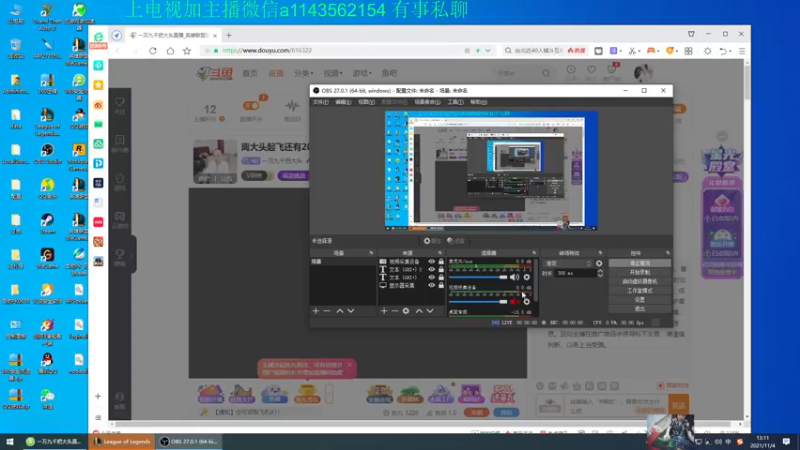Adjust the Mic/Aux volume slider
The width and height of the screenshot is (800, 450).
[x=478, y=277]
